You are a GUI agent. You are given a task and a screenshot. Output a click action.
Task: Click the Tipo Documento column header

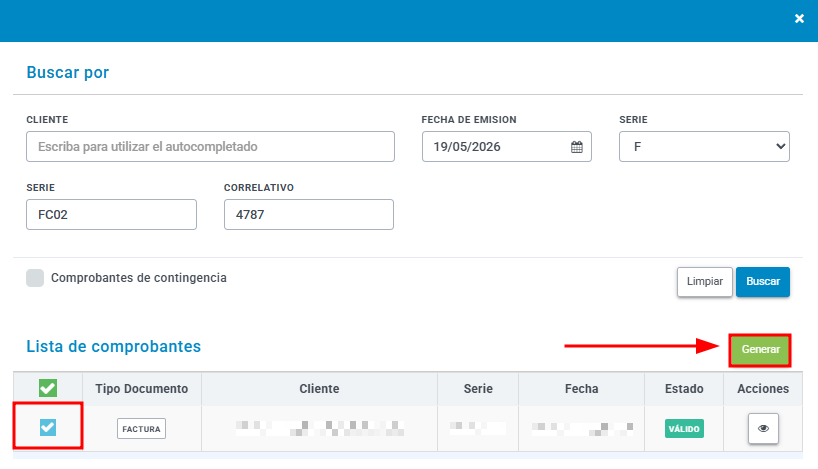(141, 389)
